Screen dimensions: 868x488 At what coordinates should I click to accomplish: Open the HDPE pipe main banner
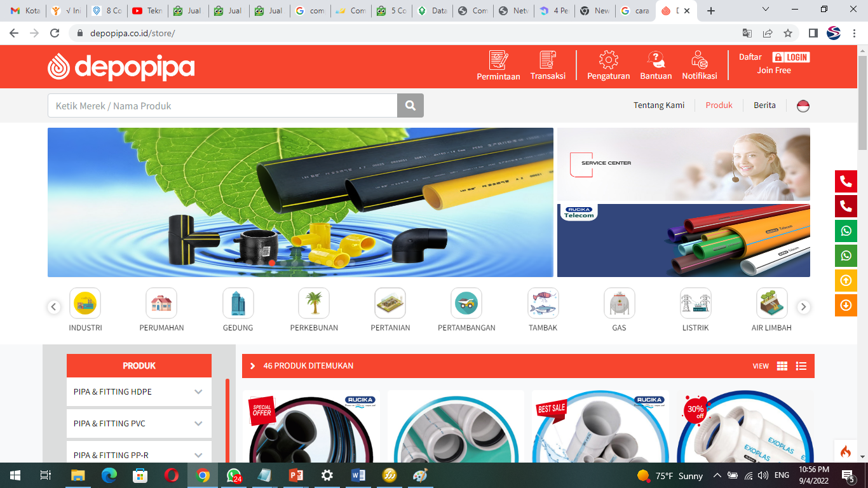[x=301, y=202]
